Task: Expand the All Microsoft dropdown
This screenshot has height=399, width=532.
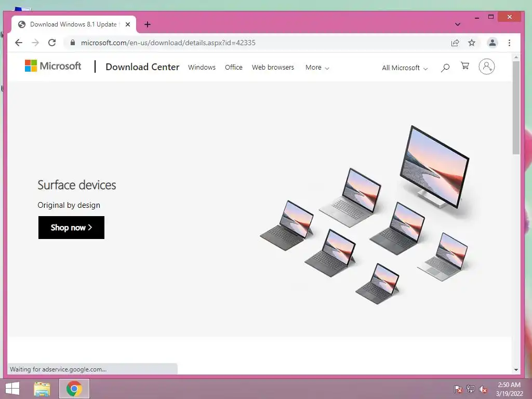Action: (404, 68)
